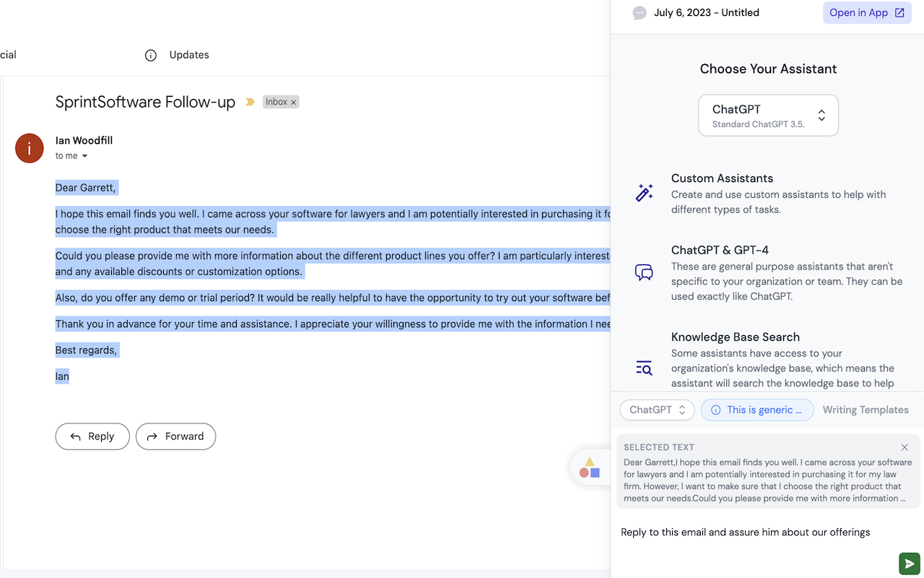Click Open in App button
The image size is (924, 578).
coord(867,13)
